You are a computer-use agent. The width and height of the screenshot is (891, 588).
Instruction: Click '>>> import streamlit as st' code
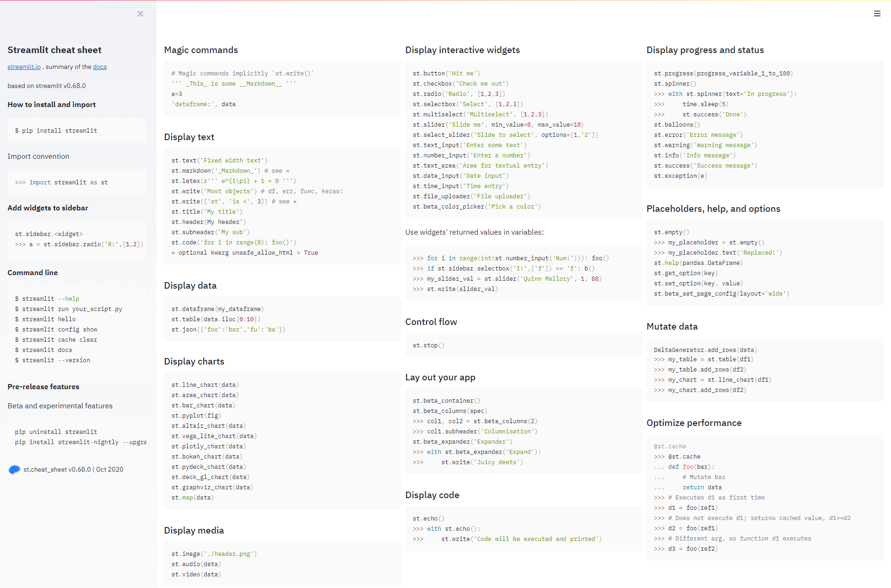(x=61, y=182)
